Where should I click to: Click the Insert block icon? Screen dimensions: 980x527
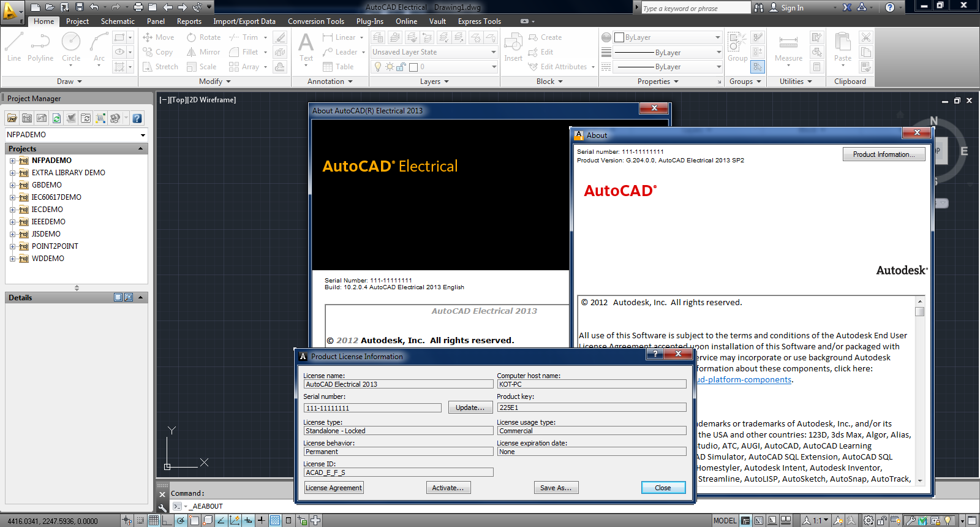[513, 48]
